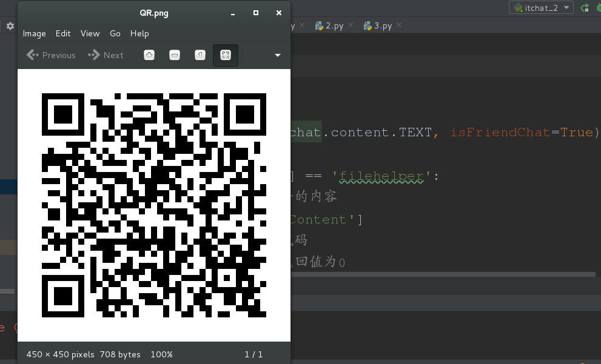601x364 pixels.
Task: Click the QR code image
Action: (153, 205)
